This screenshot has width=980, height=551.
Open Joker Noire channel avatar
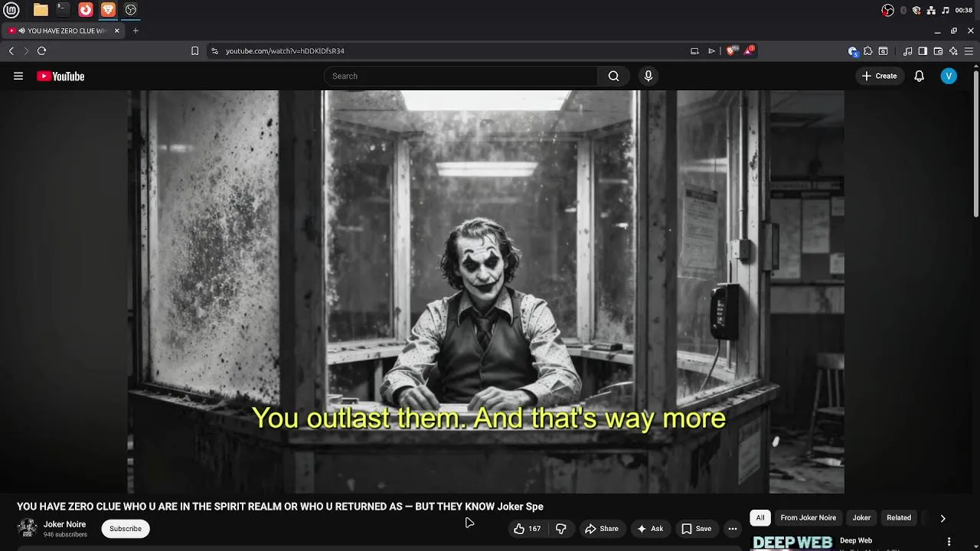(x=27, y=528)
